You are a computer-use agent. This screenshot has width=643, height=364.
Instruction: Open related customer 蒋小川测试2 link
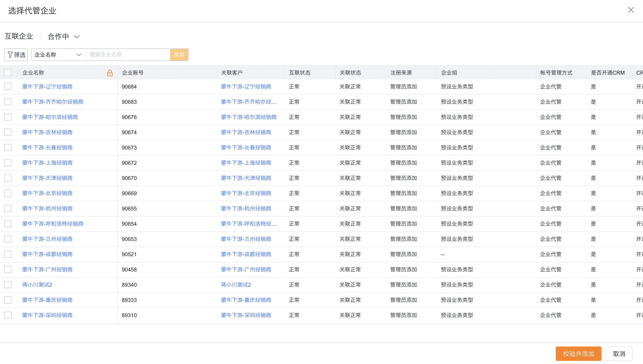236,285
